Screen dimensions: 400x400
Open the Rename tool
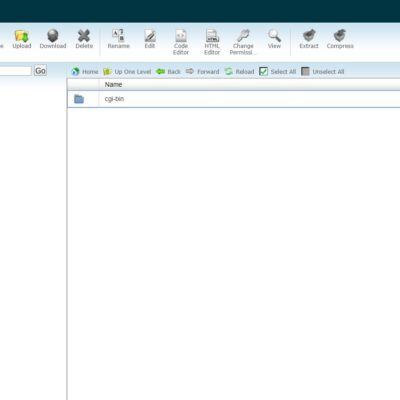pos(118,35)
